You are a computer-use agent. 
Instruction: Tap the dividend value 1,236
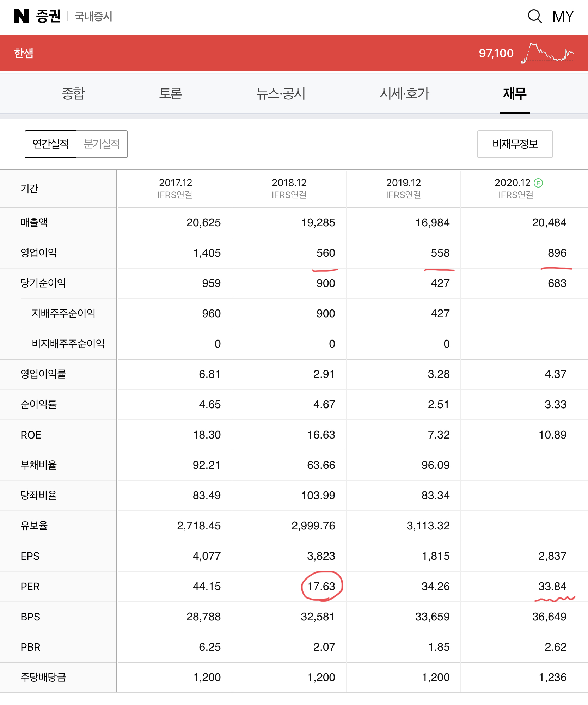[553, 677]
